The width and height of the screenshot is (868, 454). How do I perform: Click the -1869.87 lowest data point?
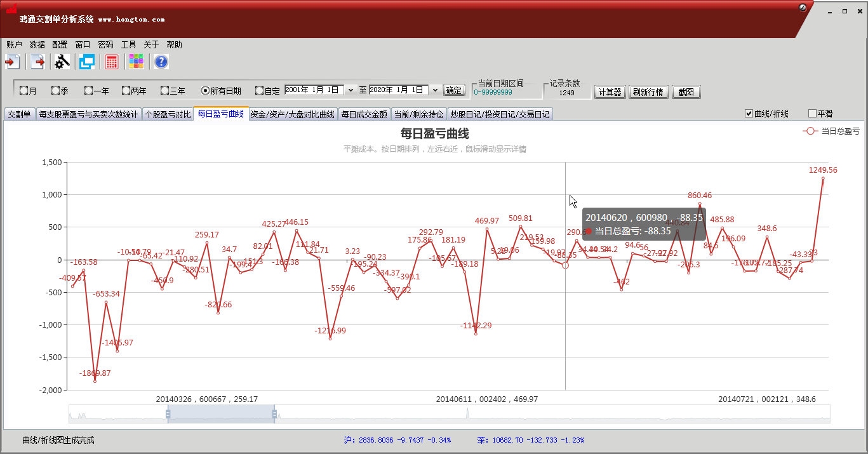95,381
